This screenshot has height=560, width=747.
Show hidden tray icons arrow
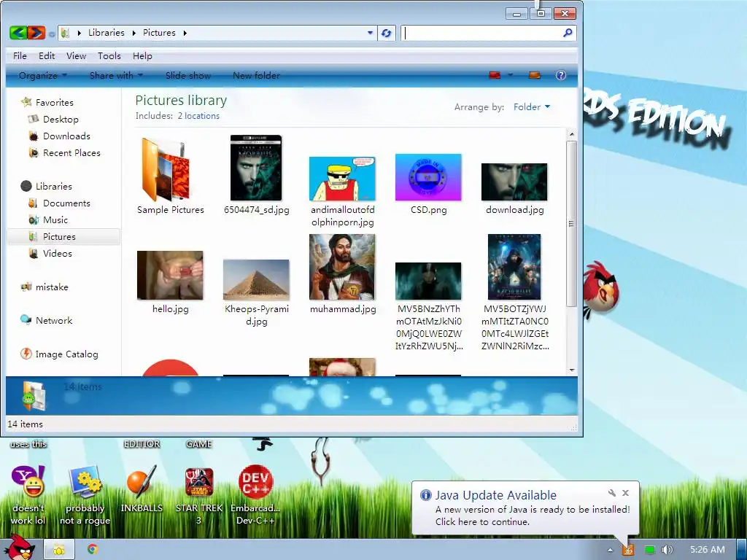pyautogui.click(x=610, y=550)
